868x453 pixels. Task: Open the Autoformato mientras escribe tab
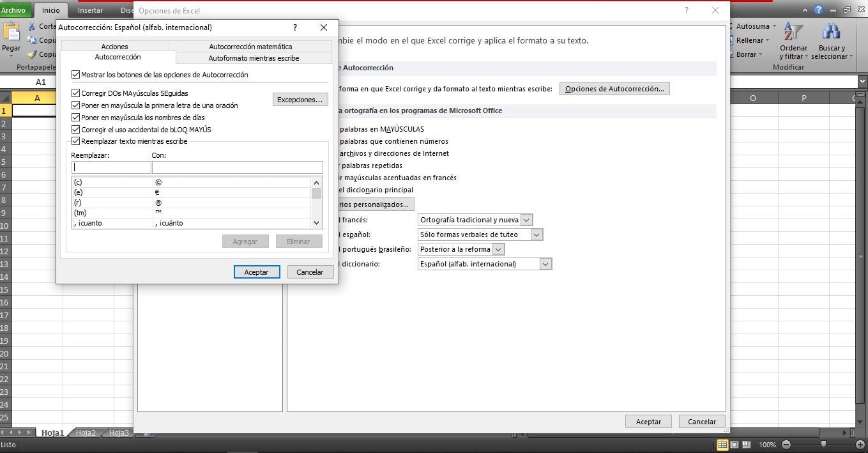point(254,58)
